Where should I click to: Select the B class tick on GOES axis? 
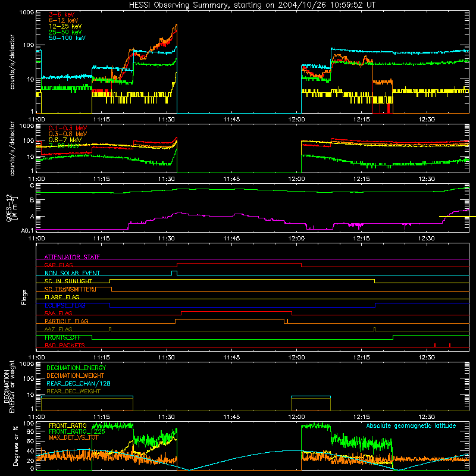pyautogui.click(x=32, y=200)
